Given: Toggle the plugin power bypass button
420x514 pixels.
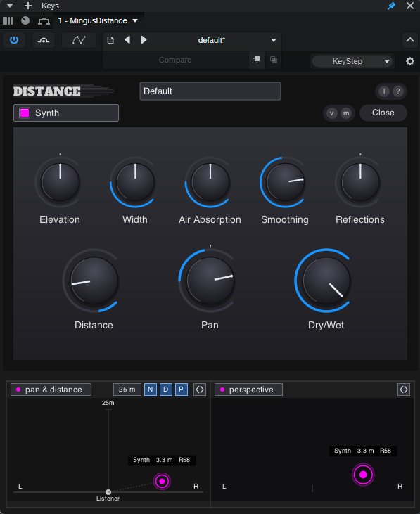Looking at the screenshot, I should click(14, 40).
